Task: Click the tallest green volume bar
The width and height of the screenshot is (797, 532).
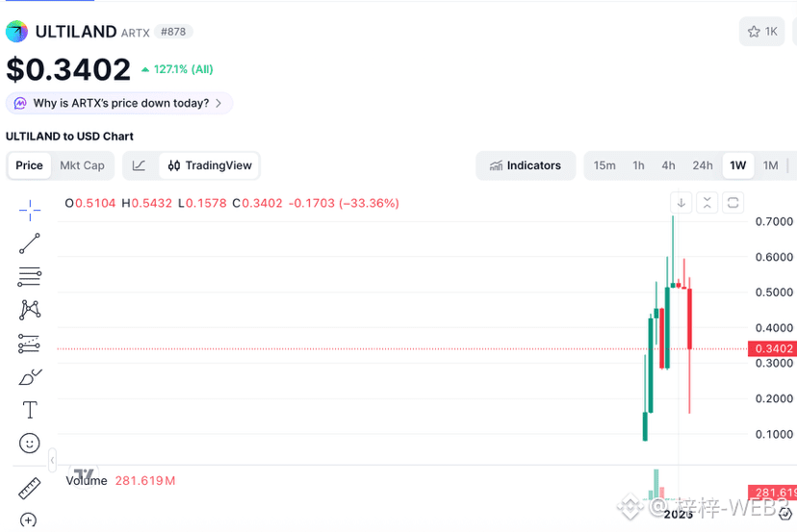Action: 656,484
